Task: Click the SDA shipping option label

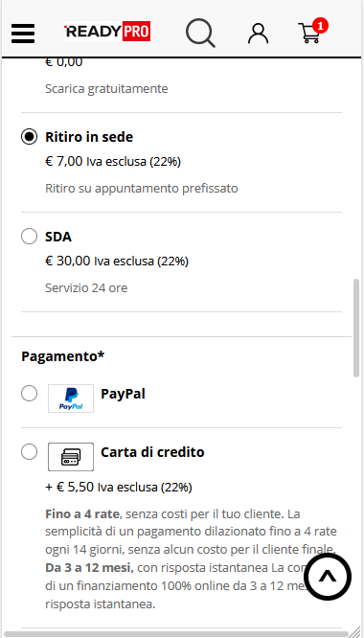Action: pyautogui.click(x=58, y=237)
